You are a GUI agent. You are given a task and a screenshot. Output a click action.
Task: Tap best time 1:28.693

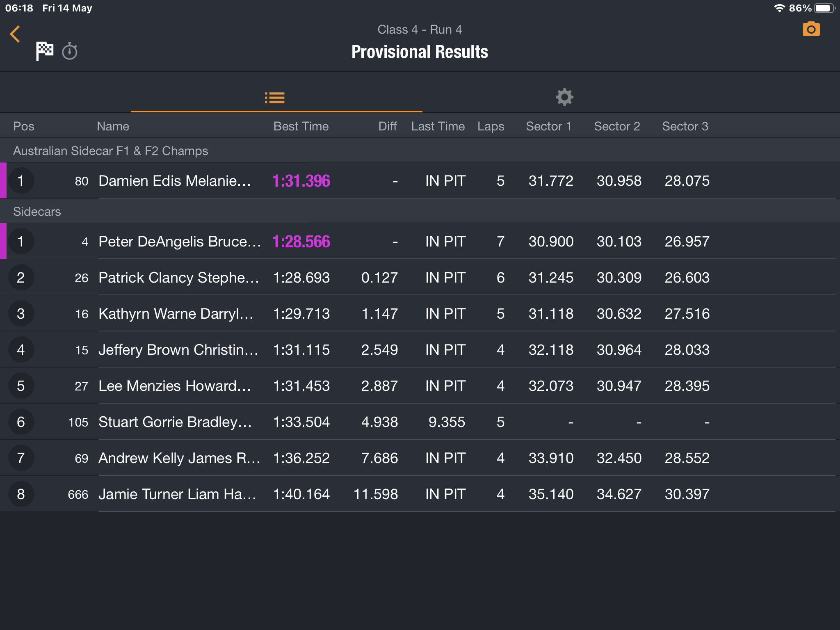tap(301, 278)
